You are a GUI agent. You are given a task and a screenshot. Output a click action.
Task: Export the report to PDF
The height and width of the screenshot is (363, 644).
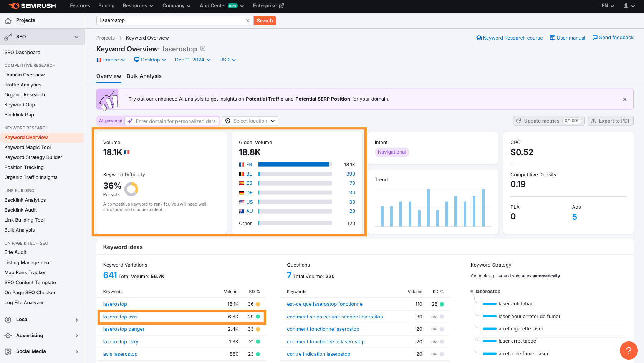(611, 121)
